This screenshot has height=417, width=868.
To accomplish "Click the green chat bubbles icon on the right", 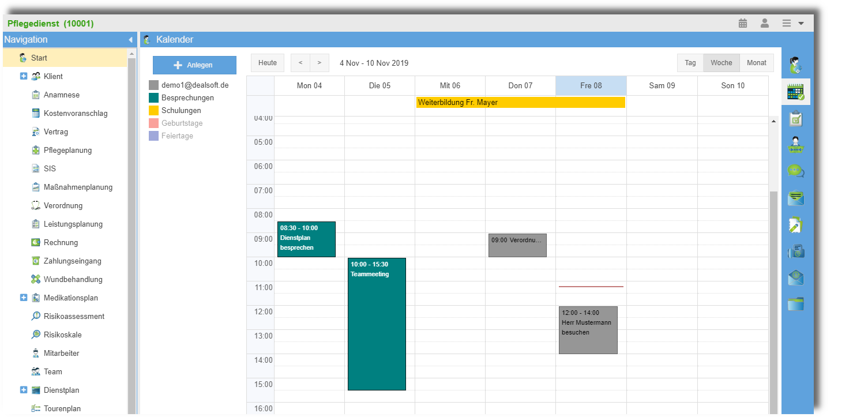I will (796, 171).
